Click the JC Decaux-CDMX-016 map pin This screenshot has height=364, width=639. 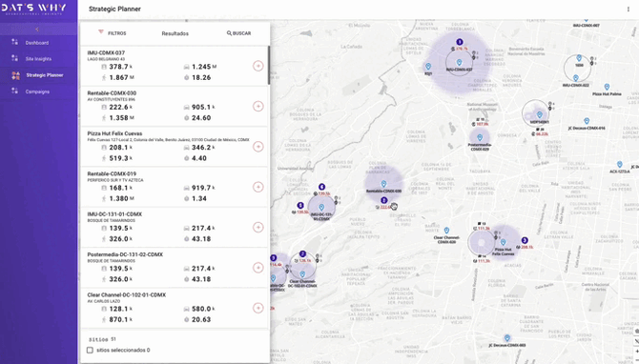(587, 121)
